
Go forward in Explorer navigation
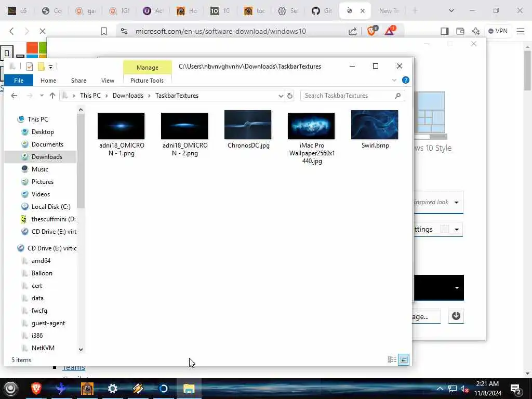[30, 96]
